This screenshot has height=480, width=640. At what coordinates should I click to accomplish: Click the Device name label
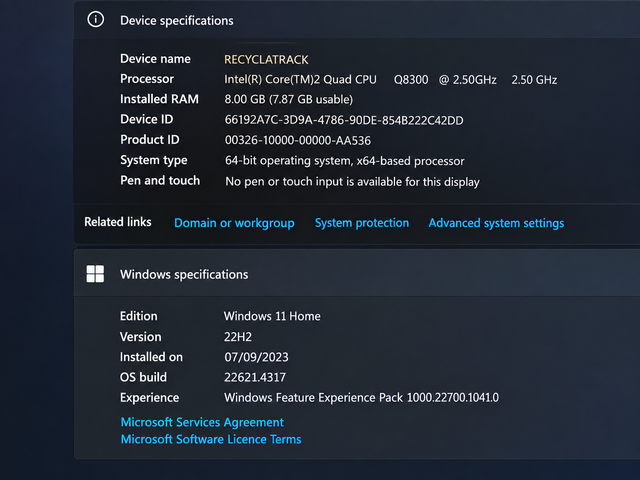point(155,59)
